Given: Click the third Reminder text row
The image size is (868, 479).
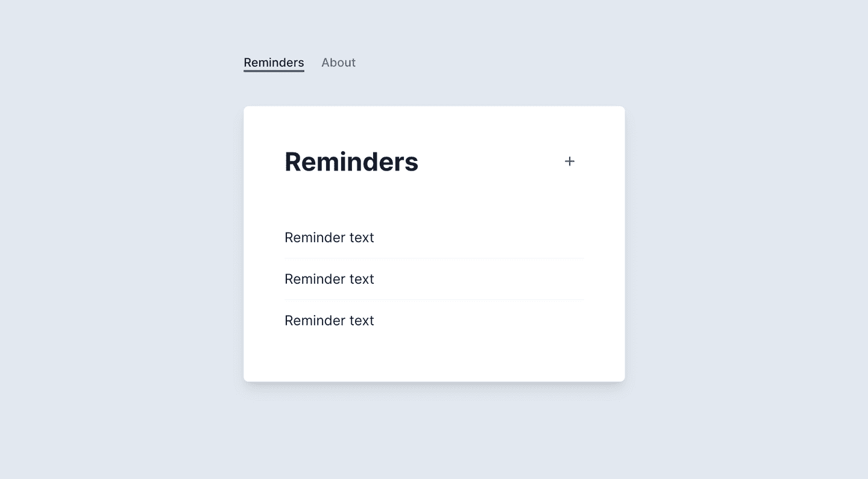Looking at the screenshot, I should point(329,320).
